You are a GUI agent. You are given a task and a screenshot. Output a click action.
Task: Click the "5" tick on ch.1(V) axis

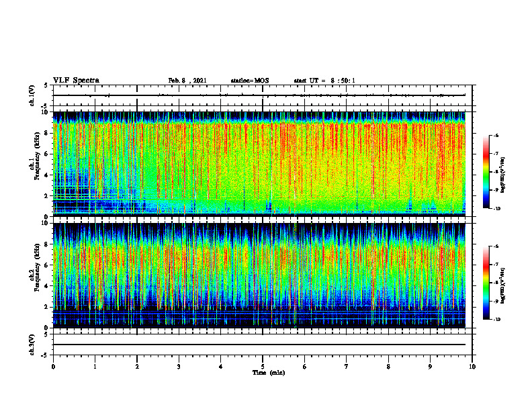click(47, 85)
